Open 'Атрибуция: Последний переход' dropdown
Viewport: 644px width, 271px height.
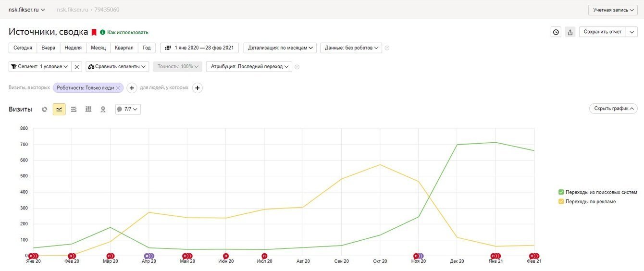click(249, 67)
